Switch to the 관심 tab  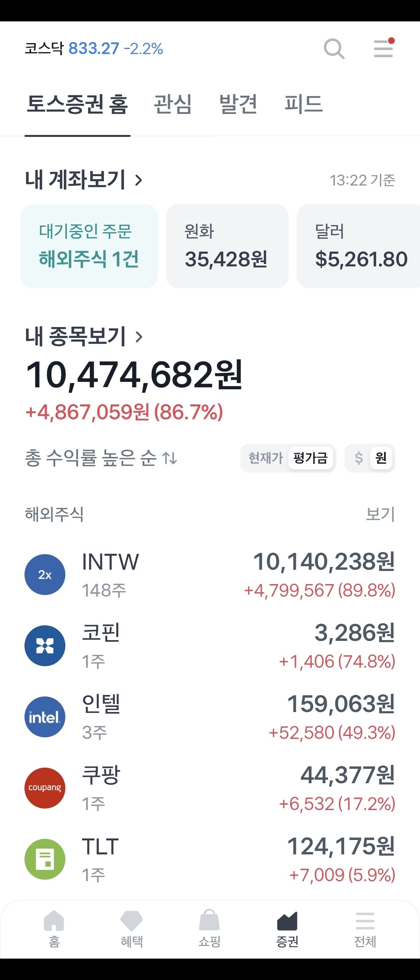(x=173, y=104)
